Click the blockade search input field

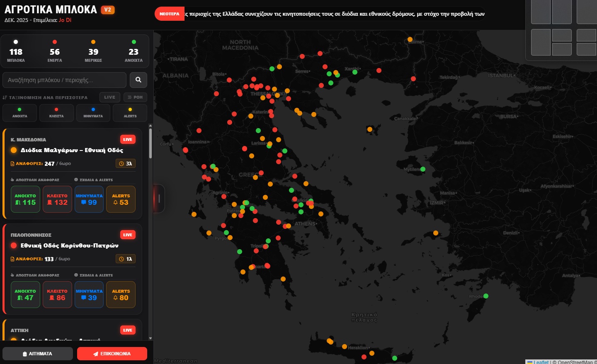[x=64, y=80]
